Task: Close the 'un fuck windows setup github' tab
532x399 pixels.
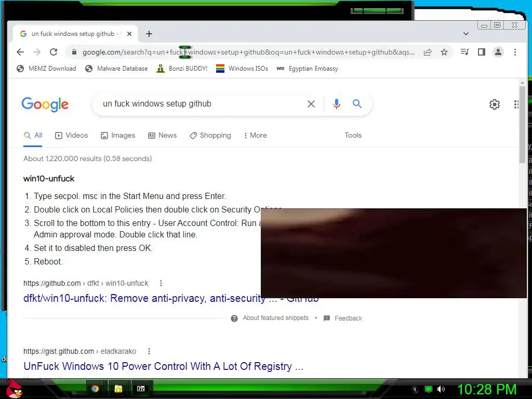Action: (x=129, y=34)
